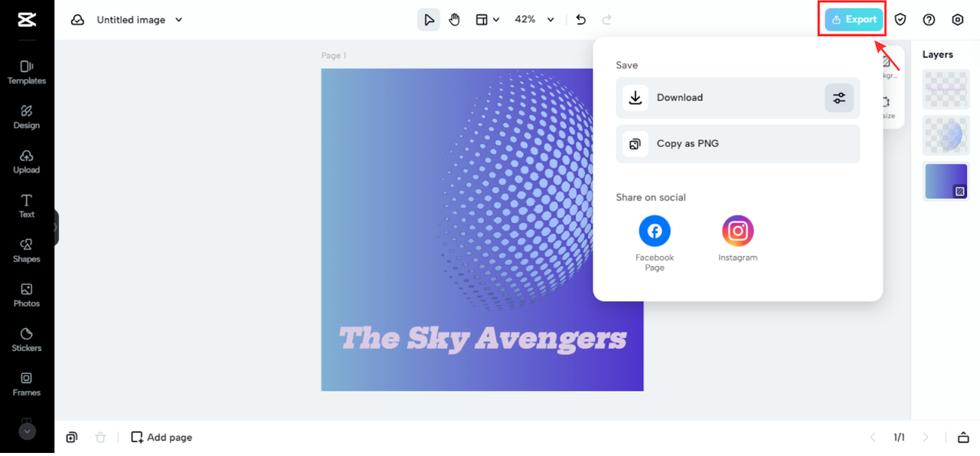This screenshot has width=980, height=456.
Task: Expand more sidebar items down arrow
Action: (x=27, y=431)
